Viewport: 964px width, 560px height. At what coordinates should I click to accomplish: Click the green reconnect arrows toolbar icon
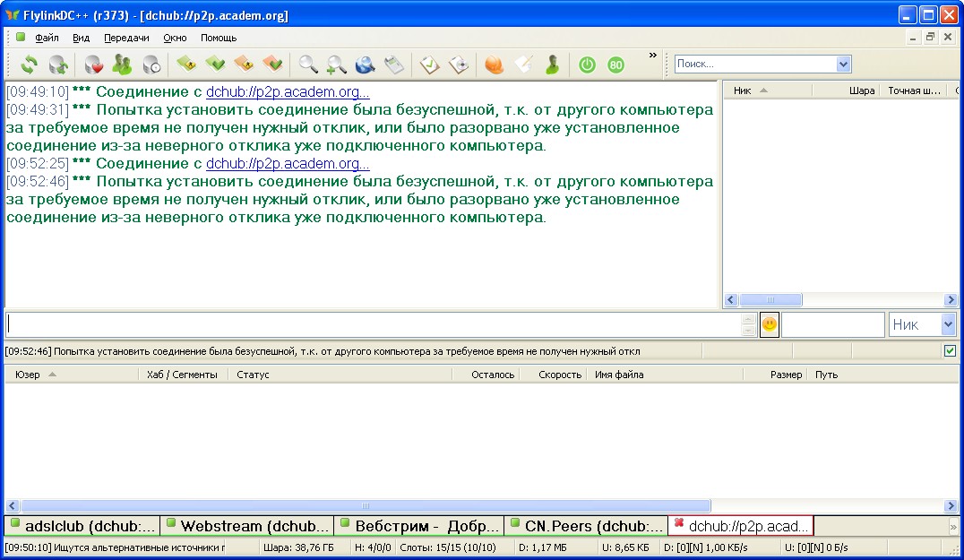click(30, 65)
